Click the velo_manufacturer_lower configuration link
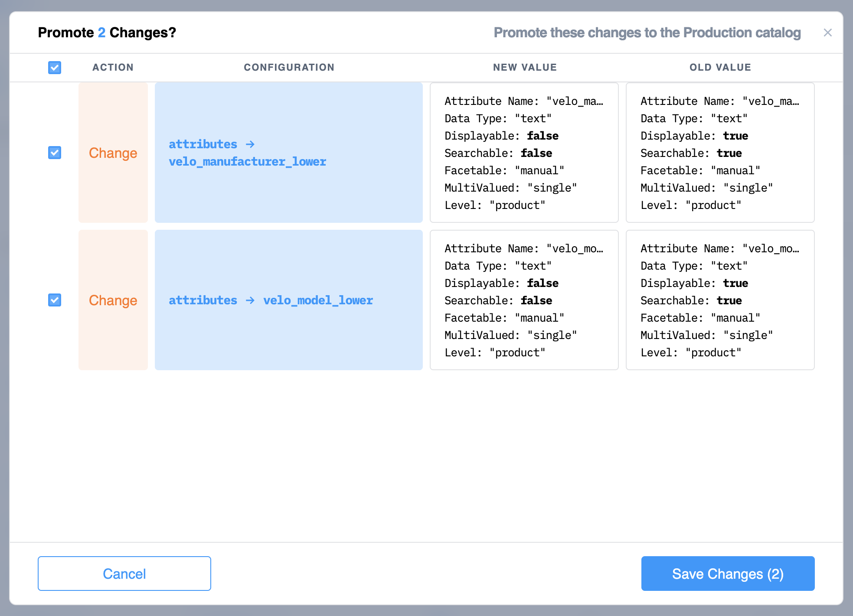853x616 pixels. click(x=247, y=162)
